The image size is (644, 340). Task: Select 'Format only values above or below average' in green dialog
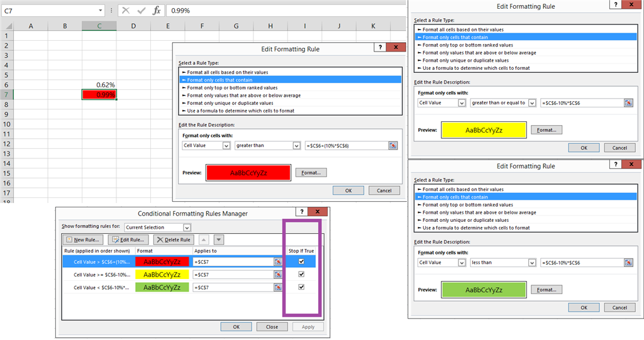[526, 212]
